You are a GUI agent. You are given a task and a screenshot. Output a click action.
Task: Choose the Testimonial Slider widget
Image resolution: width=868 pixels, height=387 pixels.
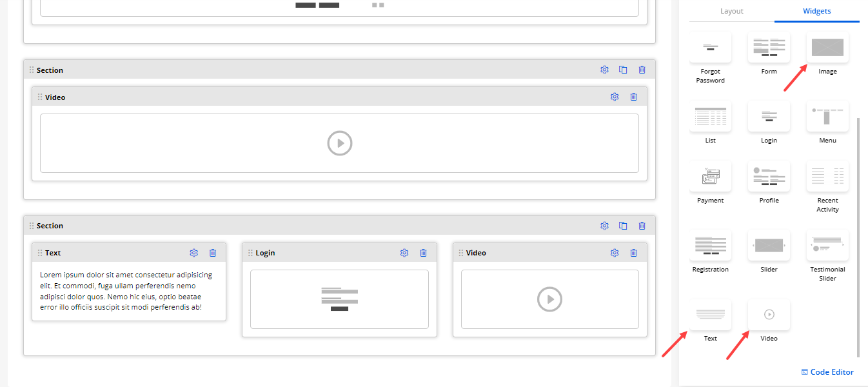[827, 245]
